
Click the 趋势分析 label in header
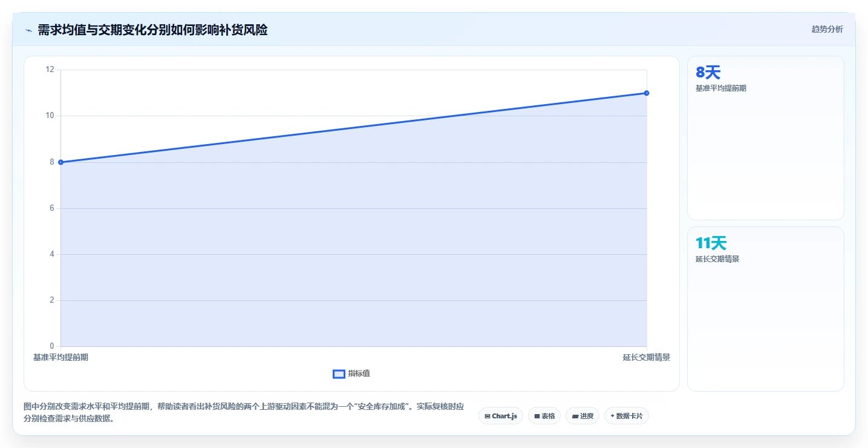pos(827,29)
